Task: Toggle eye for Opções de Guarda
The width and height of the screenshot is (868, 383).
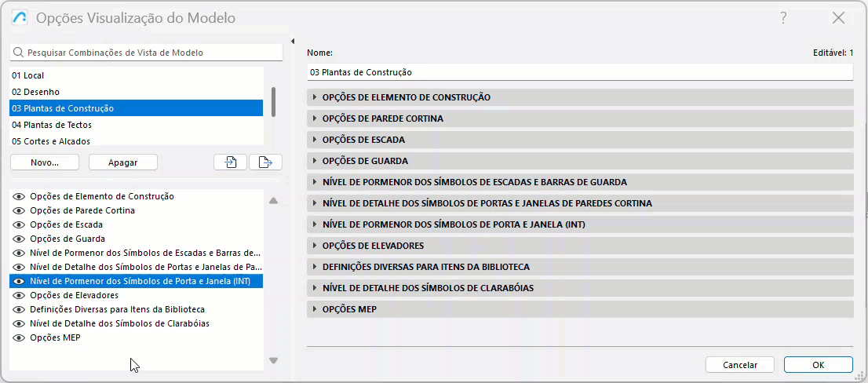Action: 20,239
